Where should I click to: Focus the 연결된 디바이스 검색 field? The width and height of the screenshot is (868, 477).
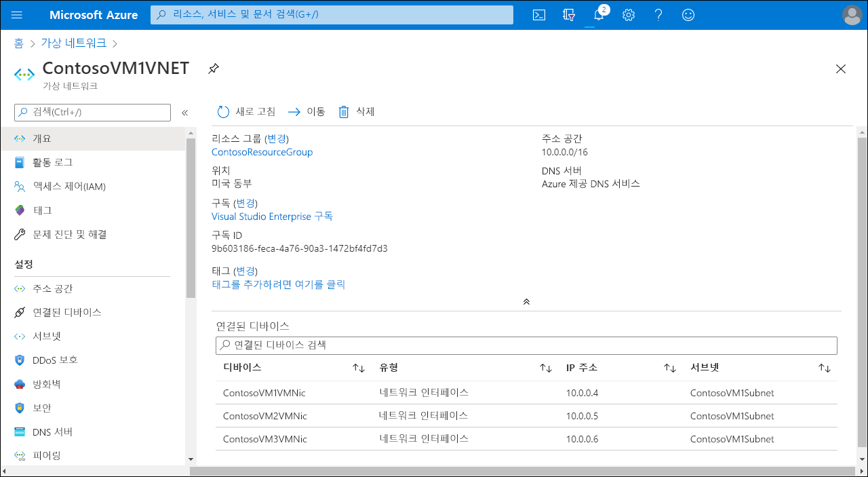click(x=526, y=345)
